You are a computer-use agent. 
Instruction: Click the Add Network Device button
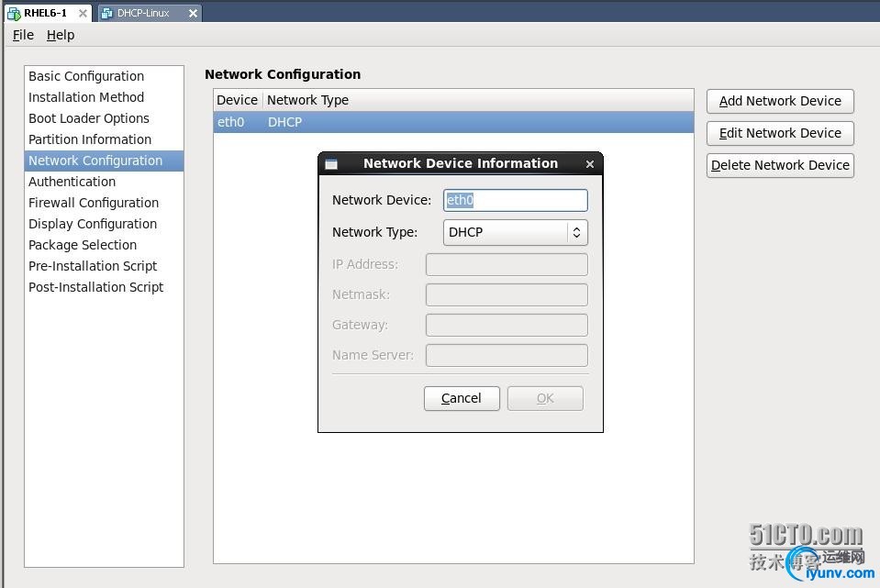(780, 101)
